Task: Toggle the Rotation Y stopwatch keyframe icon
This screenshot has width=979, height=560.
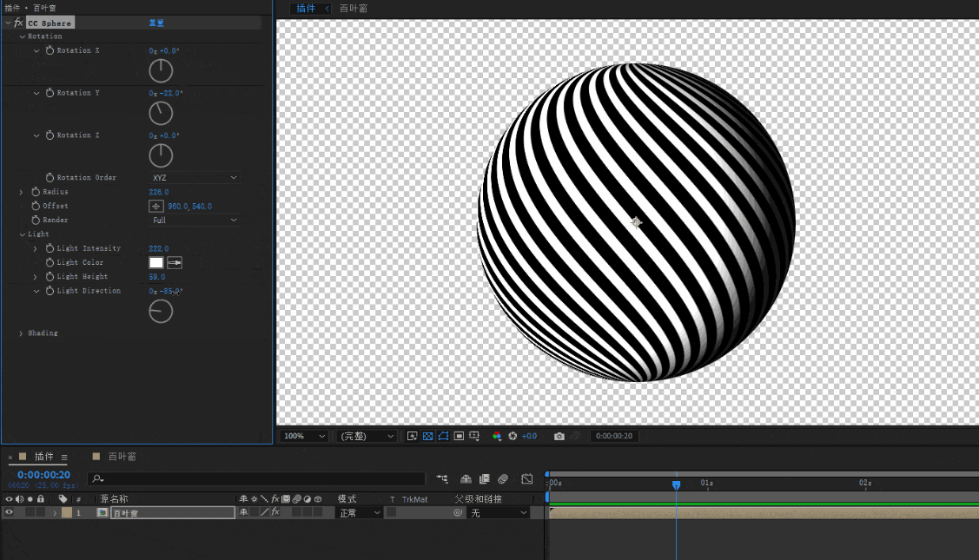Action: (50, 93)
